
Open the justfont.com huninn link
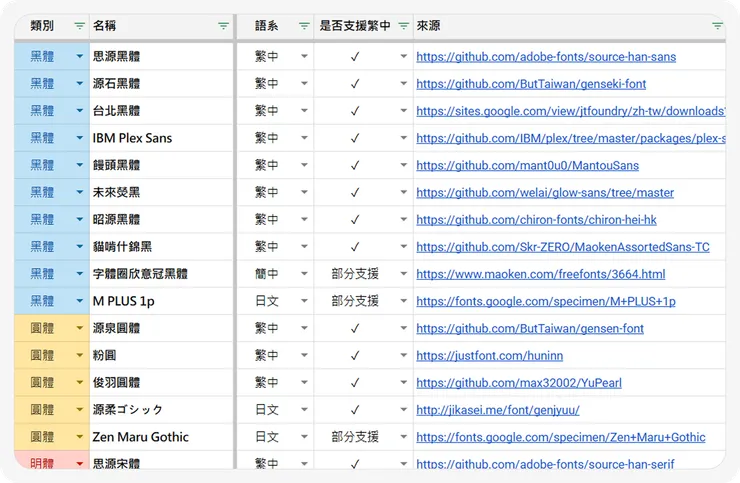489,355
